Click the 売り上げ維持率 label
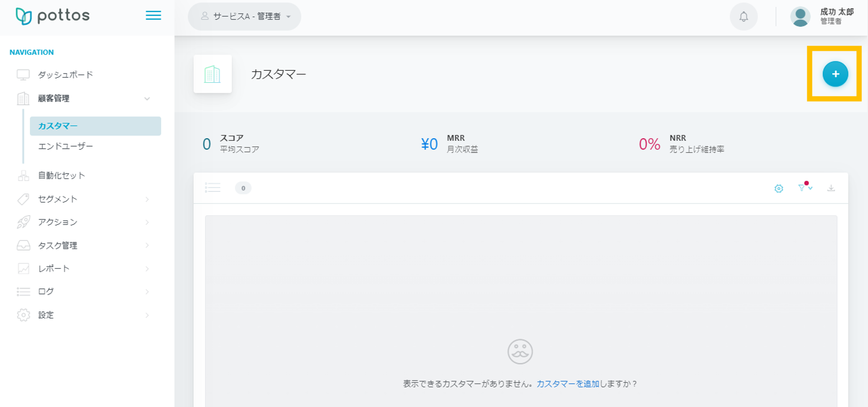868x407 pixels. pyautogui.click(x=697, y=149)
